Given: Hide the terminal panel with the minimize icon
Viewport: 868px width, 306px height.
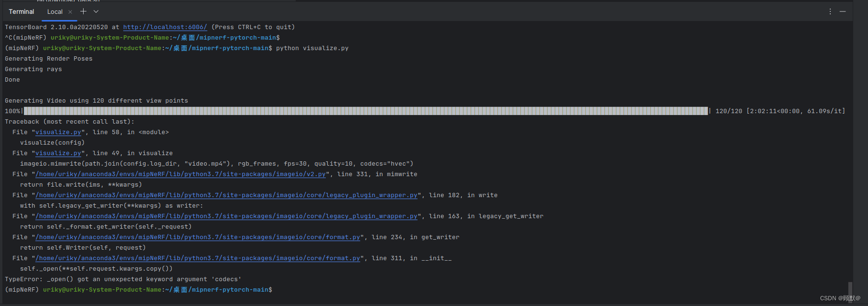Looking at the screenshot, I should coord(843,11).
